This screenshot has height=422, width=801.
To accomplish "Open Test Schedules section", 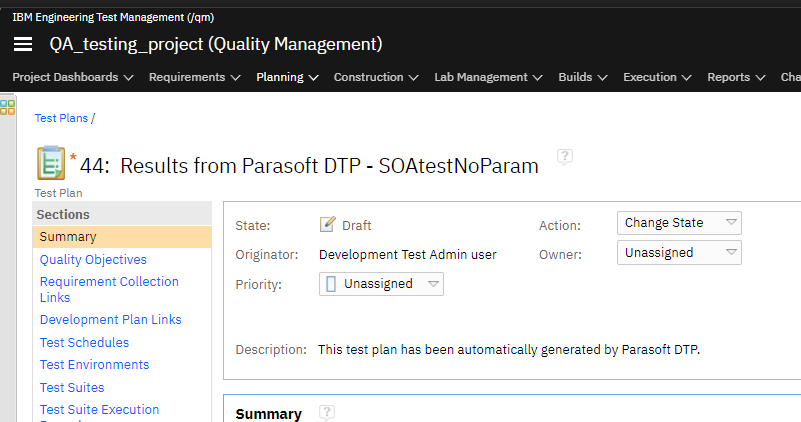I will tap(84, 342).
